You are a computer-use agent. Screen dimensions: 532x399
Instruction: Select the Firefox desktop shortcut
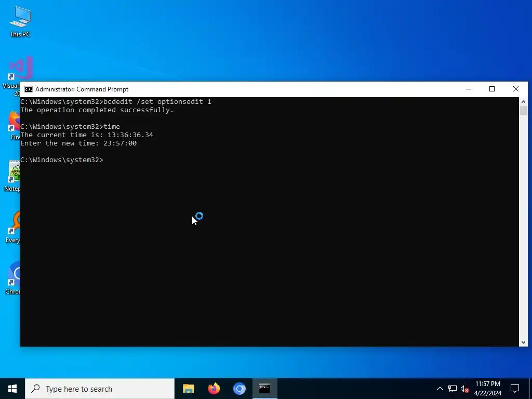[14, 125]
